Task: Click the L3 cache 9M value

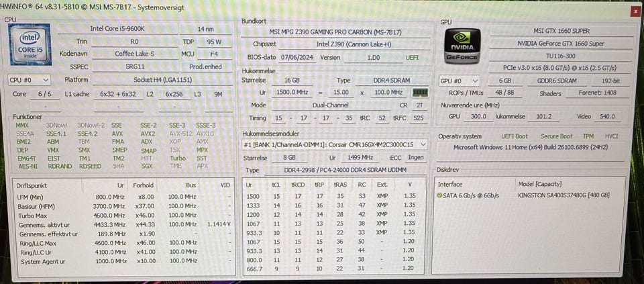Action: click(218, 94)
